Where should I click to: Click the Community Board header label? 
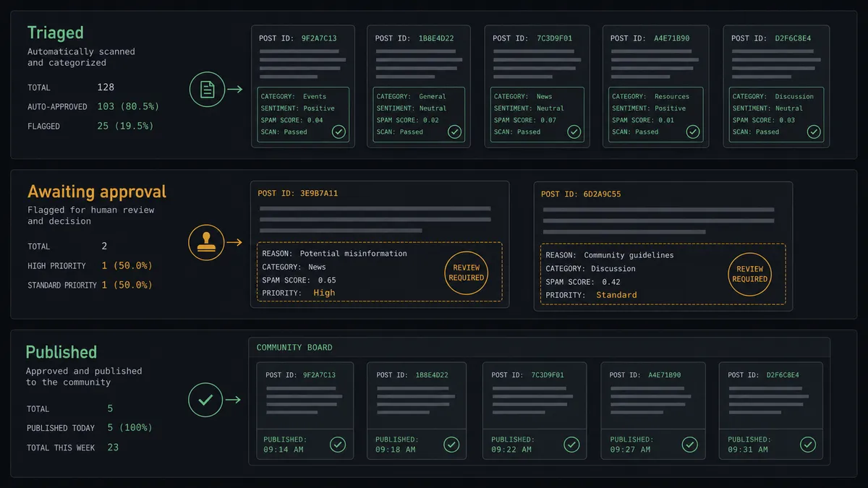click(294, 348)
